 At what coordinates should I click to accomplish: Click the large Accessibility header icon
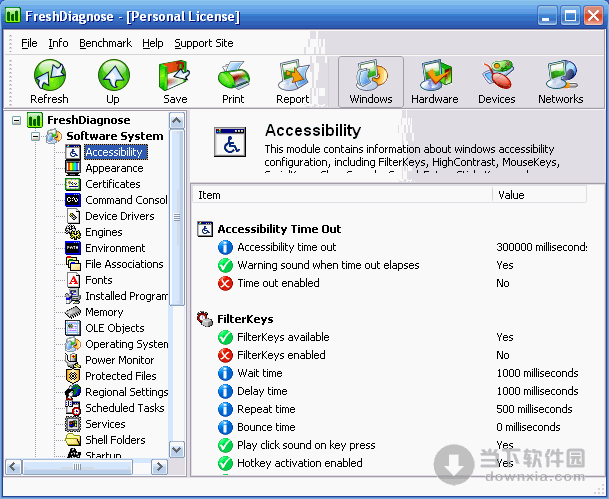(x=230, y=142)
